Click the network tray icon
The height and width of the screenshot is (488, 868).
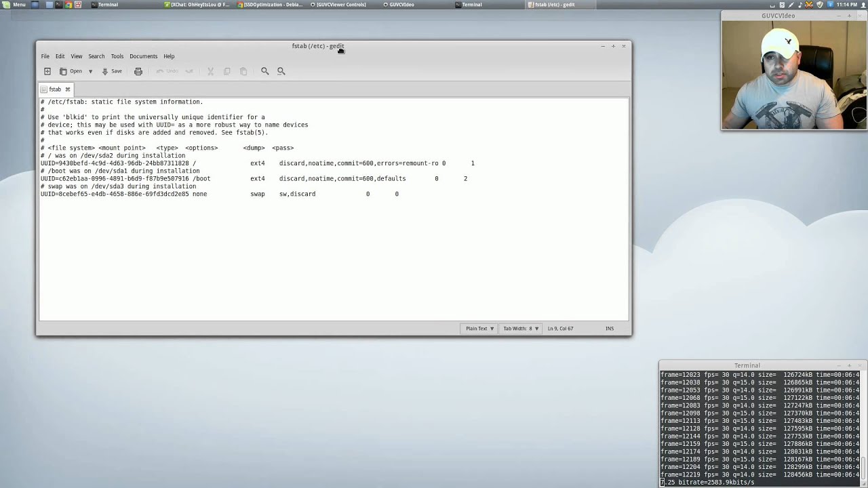point(808,5)
